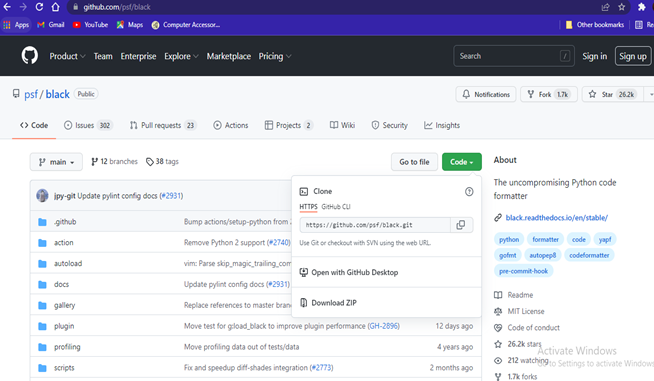Select the Code repository tab
The width and height of the screenshot is (654, 381).
point(34,125)
